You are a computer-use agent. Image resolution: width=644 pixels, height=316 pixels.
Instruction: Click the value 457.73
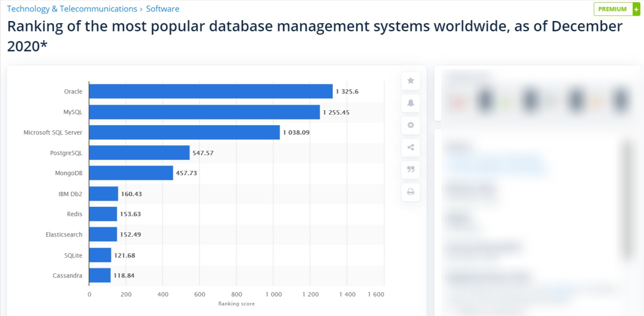coord(186,173)
